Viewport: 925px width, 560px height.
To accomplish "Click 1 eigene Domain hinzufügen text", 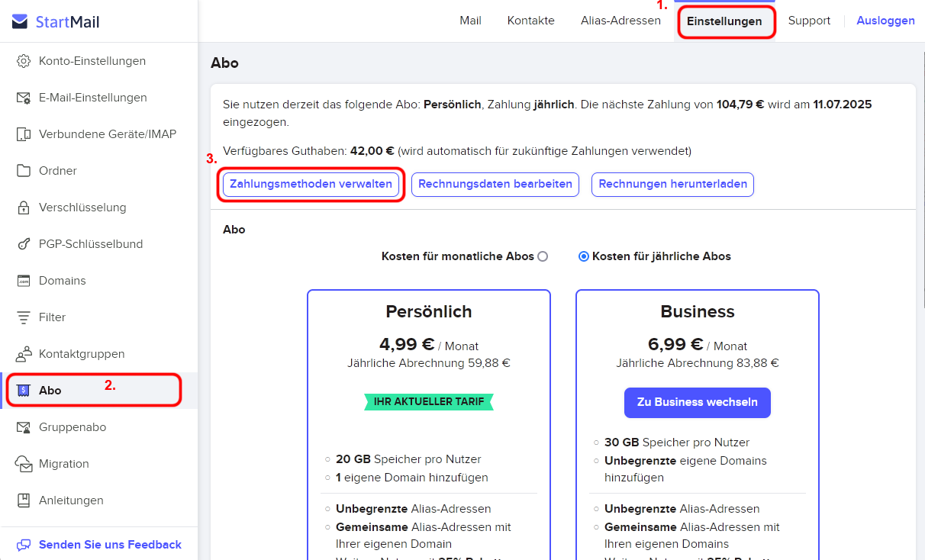I will [412, 478].
